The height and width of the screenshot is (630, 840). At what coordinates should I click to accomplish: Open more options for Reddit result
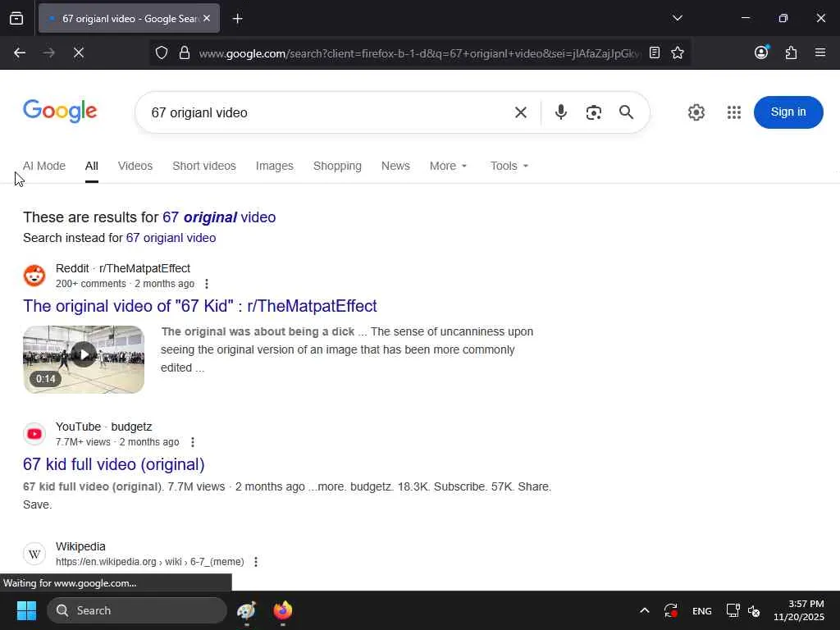coord(206,284)
